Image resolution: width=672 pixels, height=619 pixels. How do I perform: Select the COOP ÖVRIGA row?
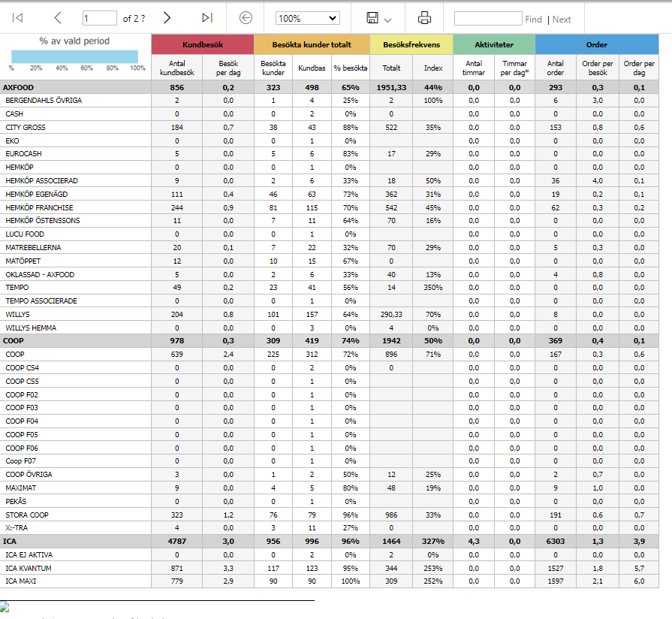(x=329, y=475)
